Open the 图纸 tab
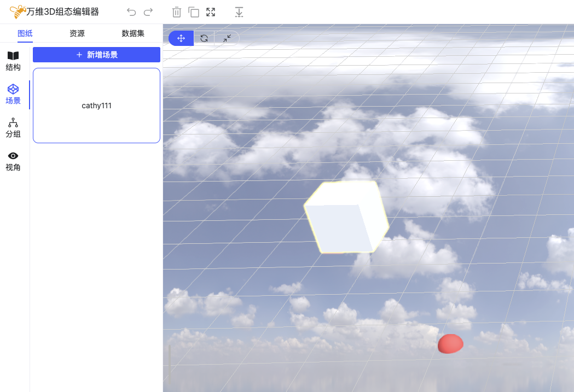The height and width of the screenshot is (392, 574). pos(25,33)
